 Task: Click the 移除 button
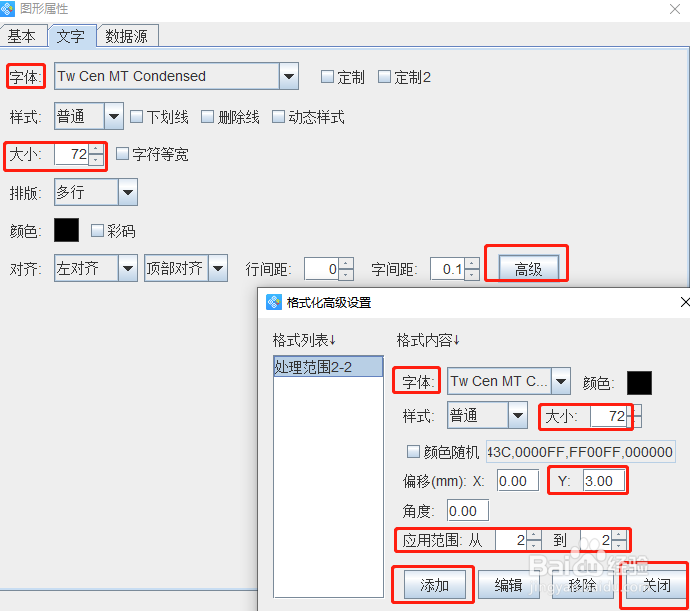[583, 585]
